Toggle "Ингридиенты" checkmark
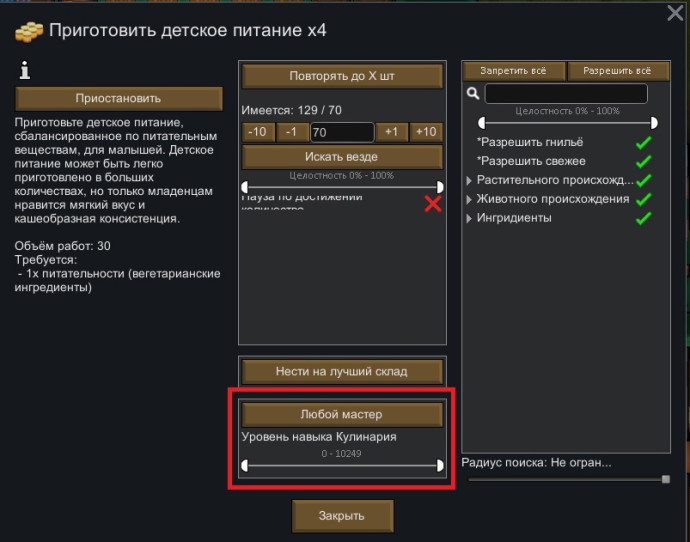The width and height of the screenshot is (690, 542). click(x=643, y=219)
